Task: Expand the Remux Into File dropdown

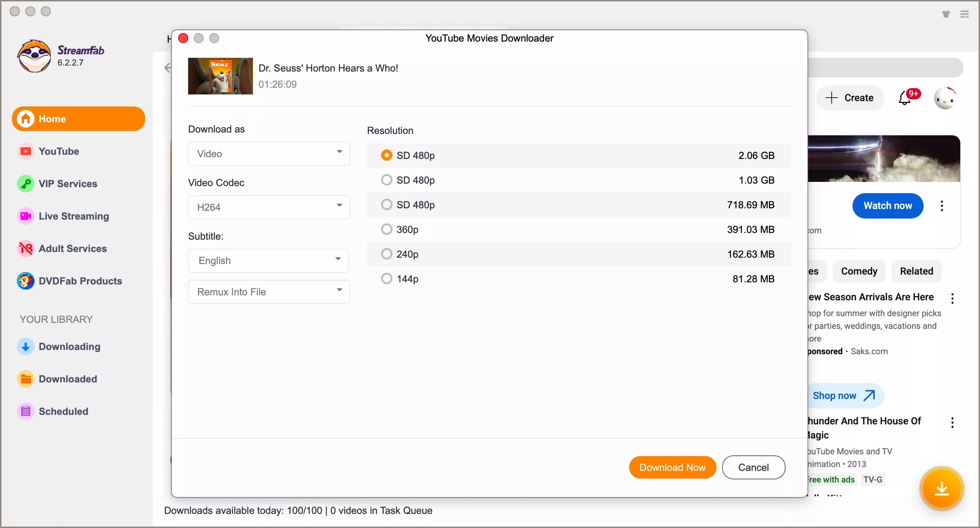Action: (269, 292)
